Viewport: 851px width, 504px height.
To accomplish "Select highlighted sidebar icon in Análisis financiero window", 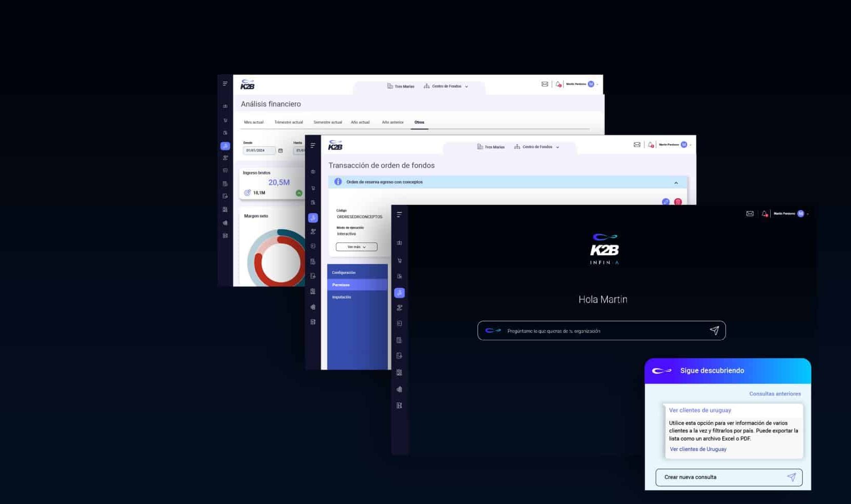I will coord(225,146).
